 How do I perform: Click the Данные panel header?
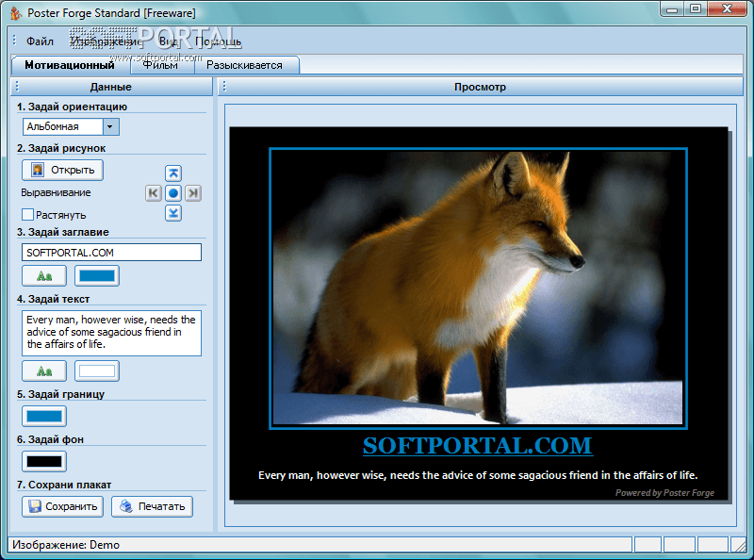[110, 87]
